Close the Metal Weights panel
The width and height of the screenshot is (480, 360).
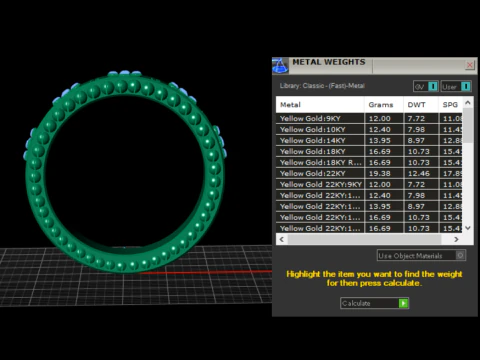point(470,65)
